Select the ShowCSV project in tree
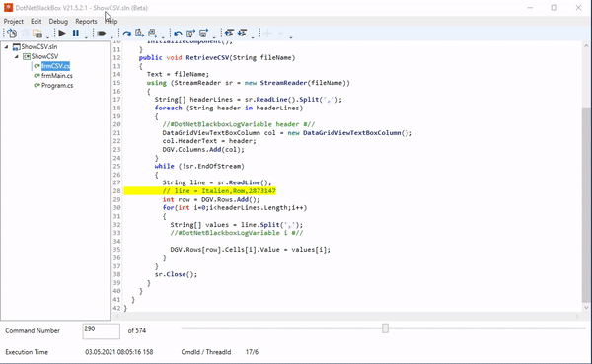592x364 pixels. pos(44,56)
